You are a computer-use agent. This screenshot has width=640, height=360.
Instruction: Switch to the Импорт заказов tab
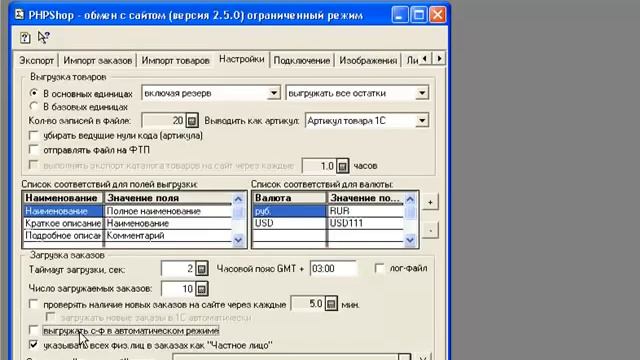click(x=98, y=60)
